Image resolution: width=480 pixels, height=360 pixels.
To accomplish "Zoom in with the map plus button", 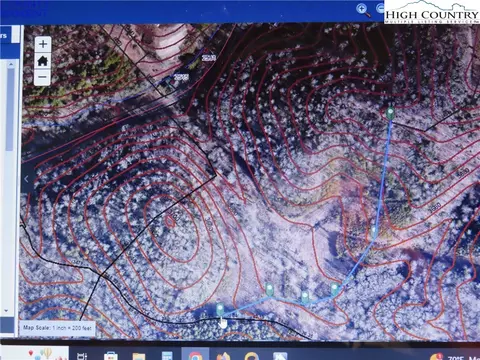I will [x=43, y=44].
